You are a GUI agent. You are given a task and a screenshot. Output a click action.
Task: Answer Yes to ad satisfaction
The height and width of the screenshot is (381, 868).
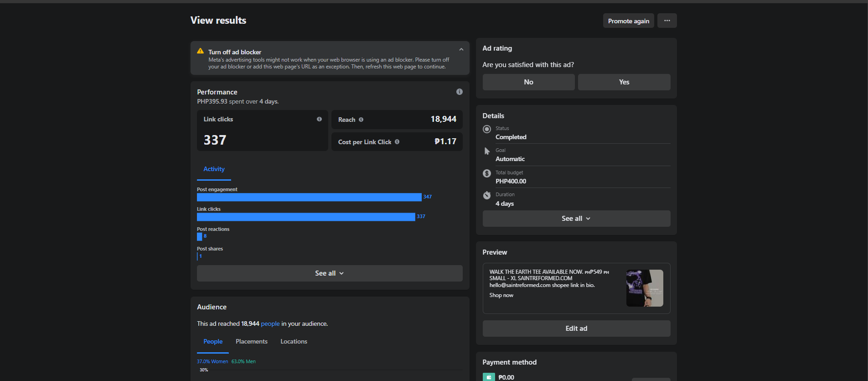point(624,82)
